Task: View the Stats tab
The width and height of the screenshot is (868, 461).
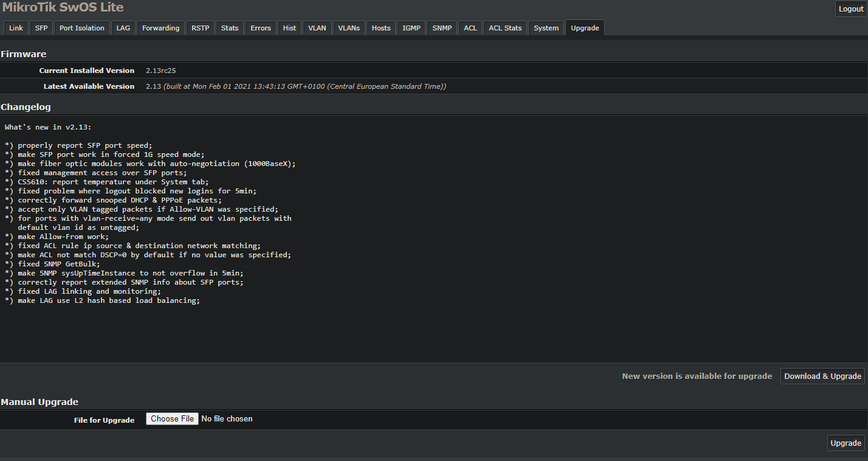Action: (229, 27)
